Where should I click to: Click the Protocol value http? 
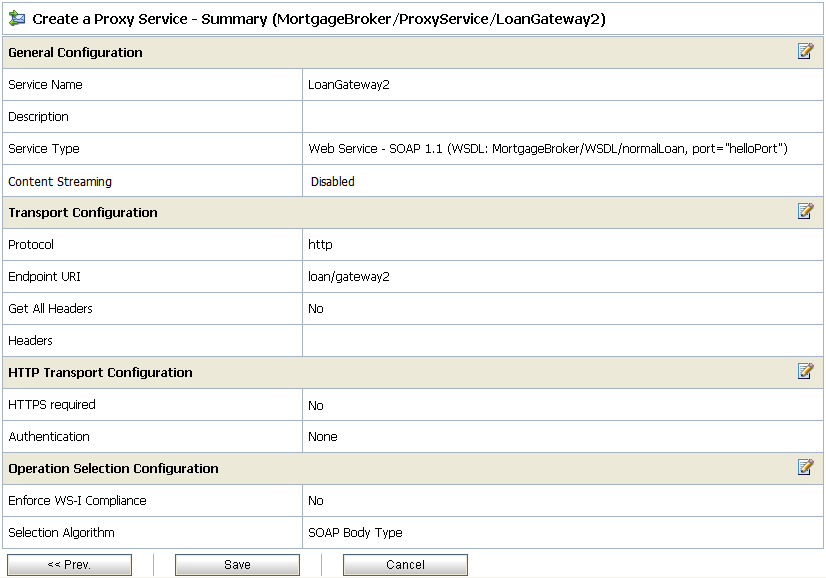coord(320,244)
